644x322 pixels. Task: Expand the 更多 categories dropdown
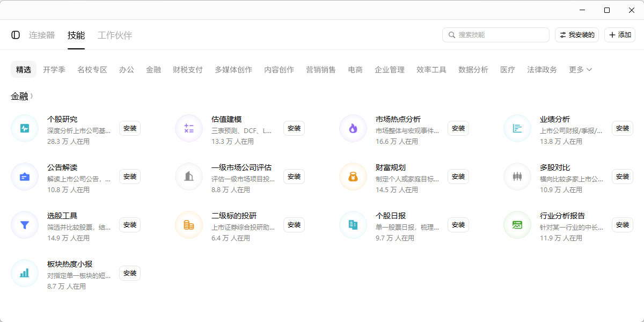pos(581,70)
